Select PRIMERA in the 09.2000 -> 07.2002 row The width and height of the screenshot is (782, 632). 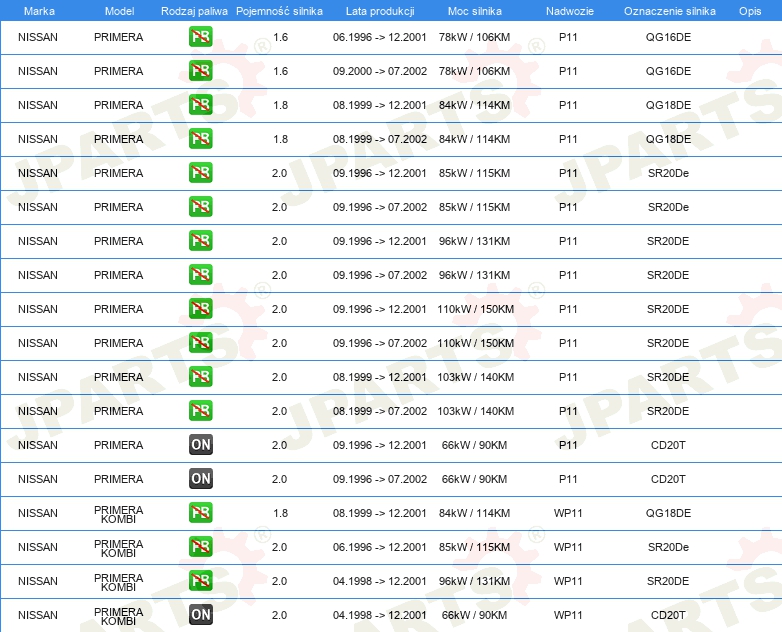(118, 71)
